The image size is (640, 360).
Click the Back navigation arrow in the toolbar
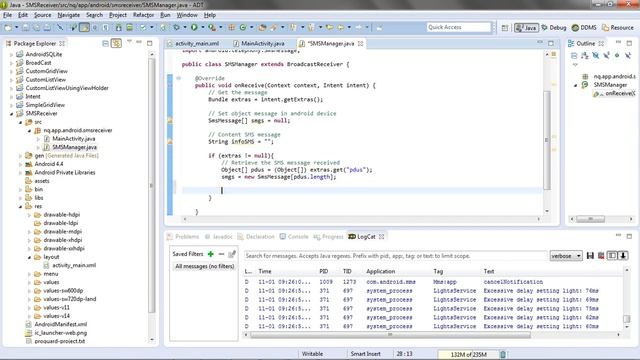(x=340, y=27)
